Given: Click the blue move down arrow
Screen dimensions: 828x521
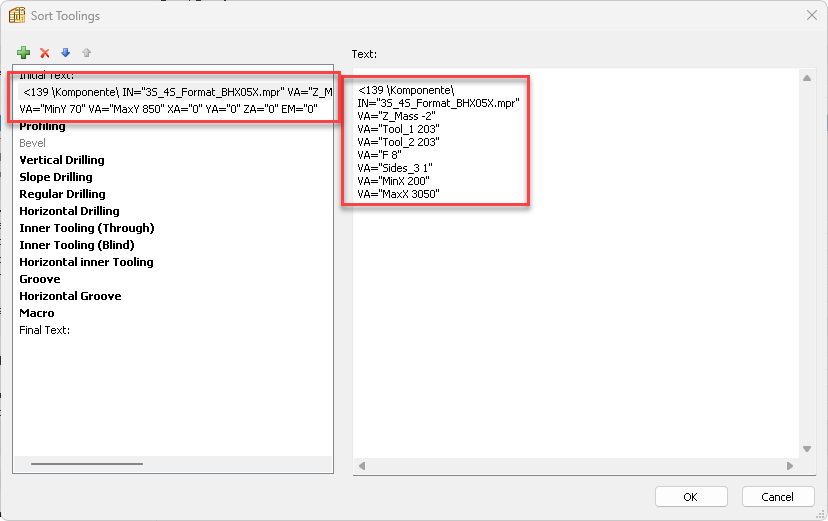Looking at the screenshot, I should tap(65, 53).
